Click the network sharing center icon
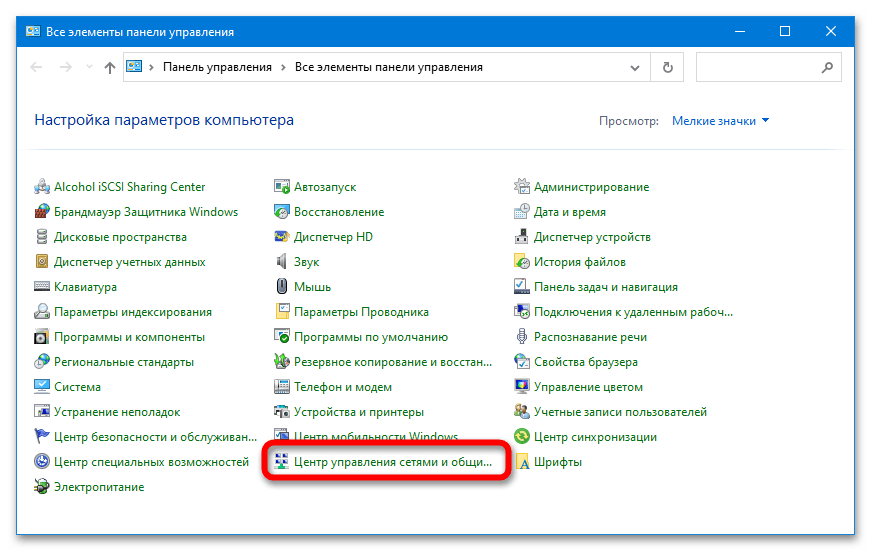Image resolution: width=871 pixels, height=551 pixels. pos(282,462)
